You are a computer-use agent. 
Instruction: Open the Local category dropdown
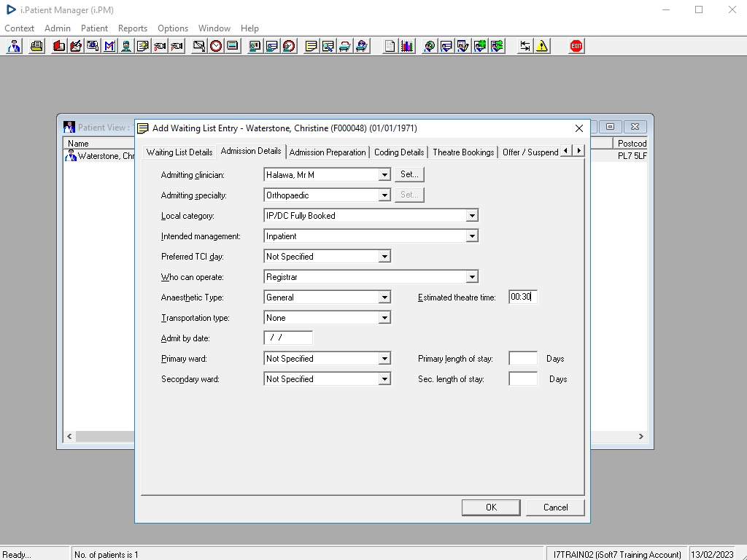click(x=472, y=216)
